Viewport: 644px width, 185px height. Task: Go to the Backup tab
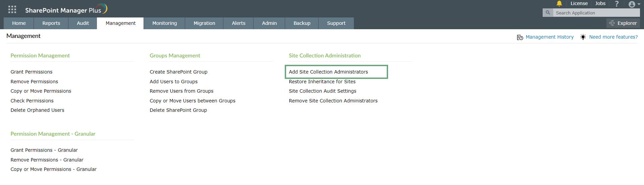(302, 23)
